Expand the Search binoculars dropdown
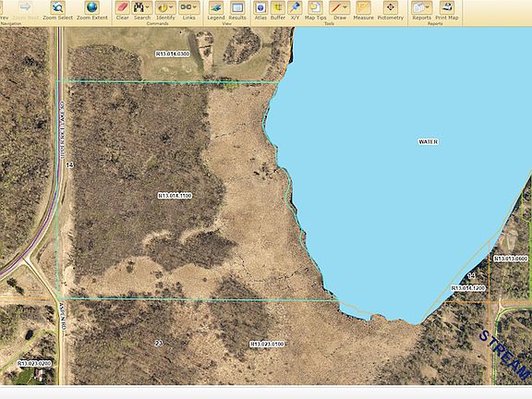Viewport: 532px width, 399px height. pos(148,7)
